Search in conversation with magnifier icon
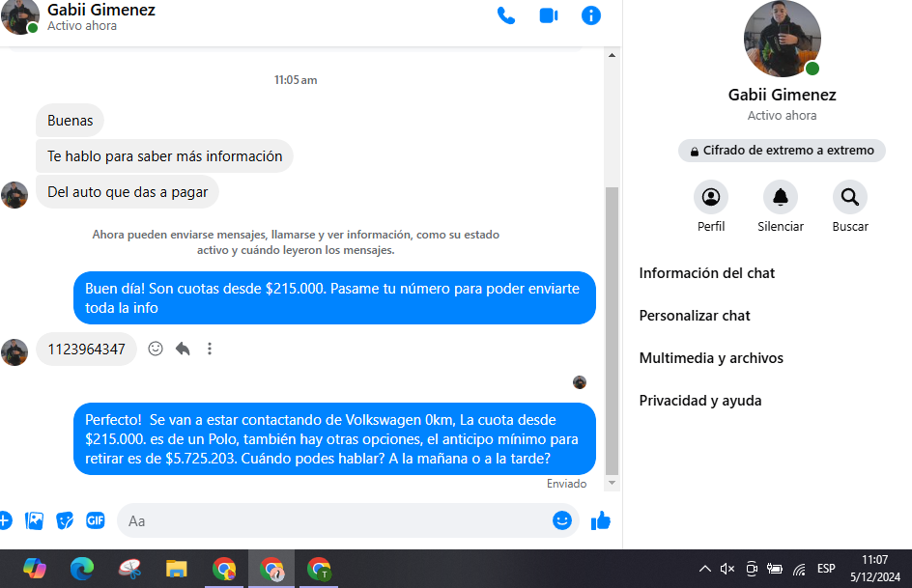Viewport: 912px width, 588px height. [849, 198]
